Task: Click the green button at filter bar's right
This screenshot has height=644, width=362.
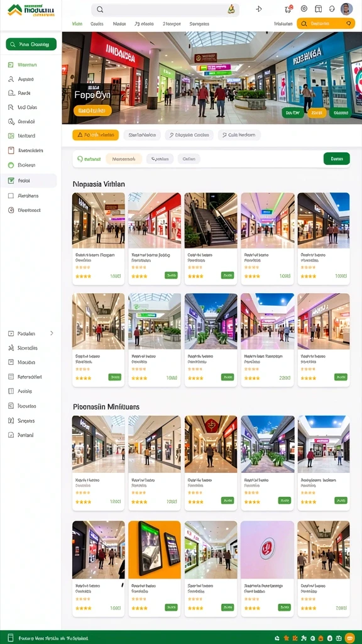Action: pos(337,158)
